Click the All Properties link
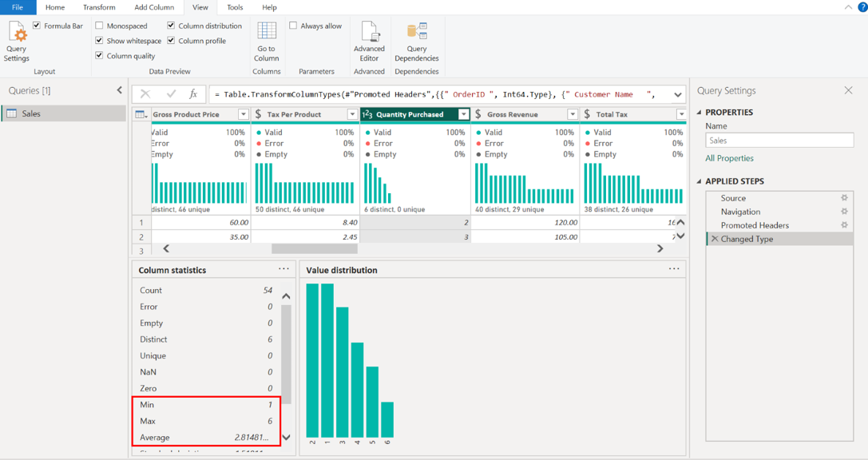The image size is (868, 460). [x=729, y=158]
